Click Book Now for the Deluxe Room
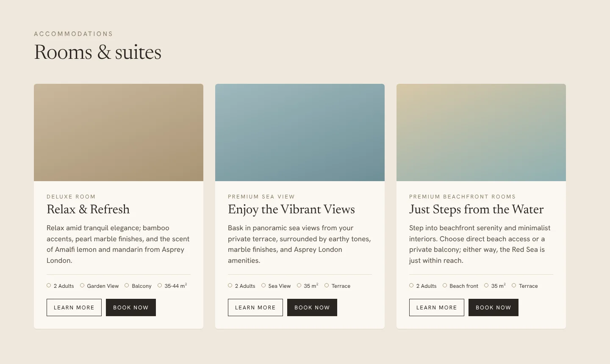610x364 pixels. pyautogui.click(x=131, y=307)
